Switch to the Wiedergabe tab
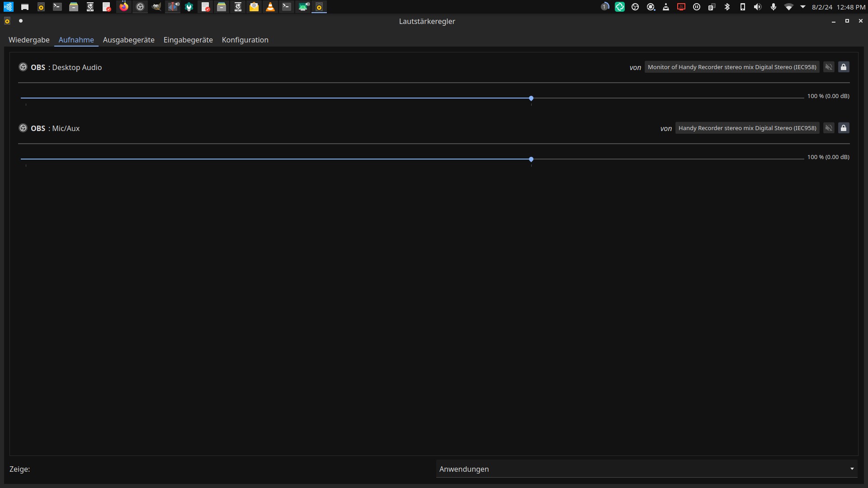The height and width of the screenshot is (488, 868). tap(29, 40)
